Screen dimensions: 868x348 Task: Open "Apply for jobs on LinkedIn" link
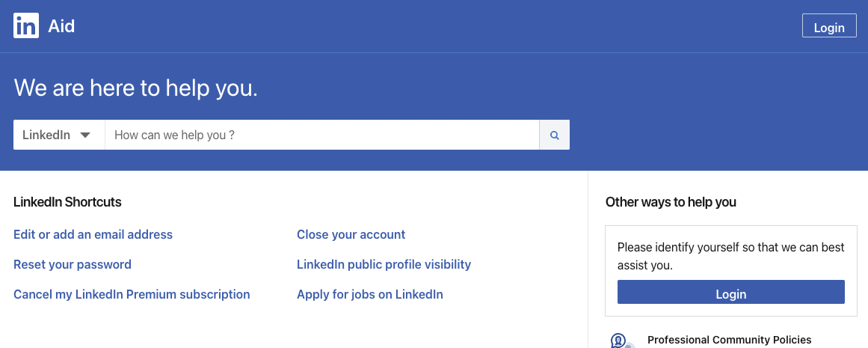(x=370, y=294)
